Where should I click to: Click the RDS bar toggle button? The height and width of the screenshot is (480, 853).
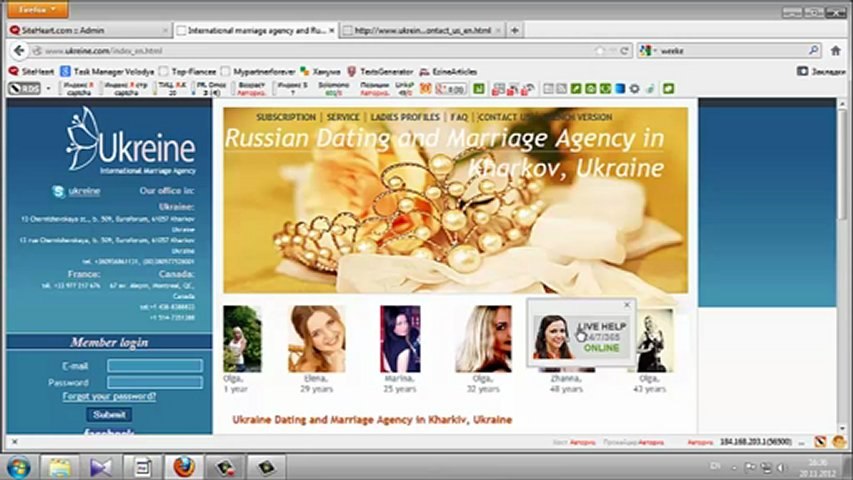coord(24,88)
